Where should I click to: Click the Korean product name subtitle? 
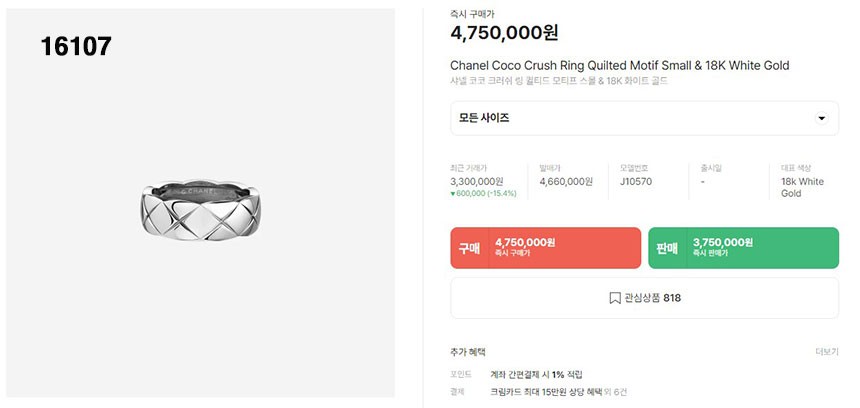559,81
